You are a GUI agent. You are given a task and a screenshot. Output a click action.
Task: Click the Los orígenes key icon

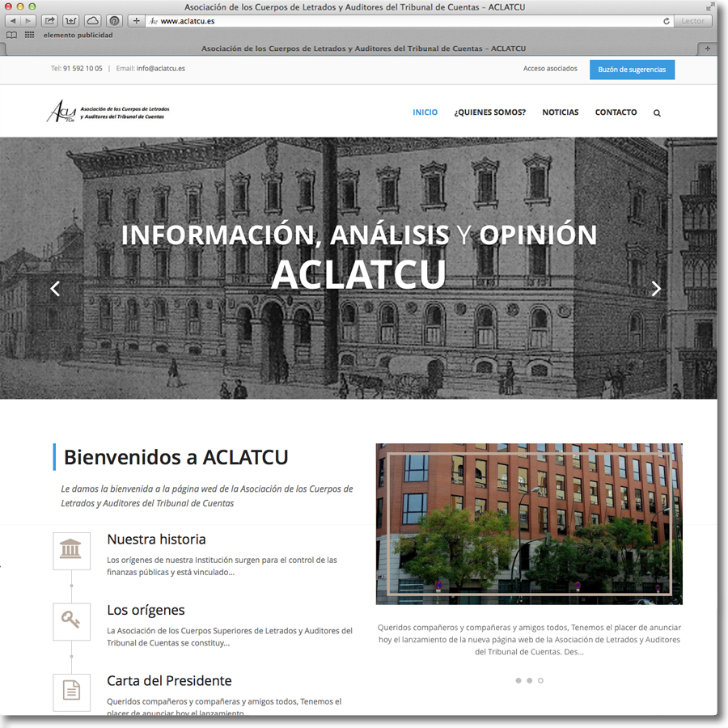[x=71, y=621]
